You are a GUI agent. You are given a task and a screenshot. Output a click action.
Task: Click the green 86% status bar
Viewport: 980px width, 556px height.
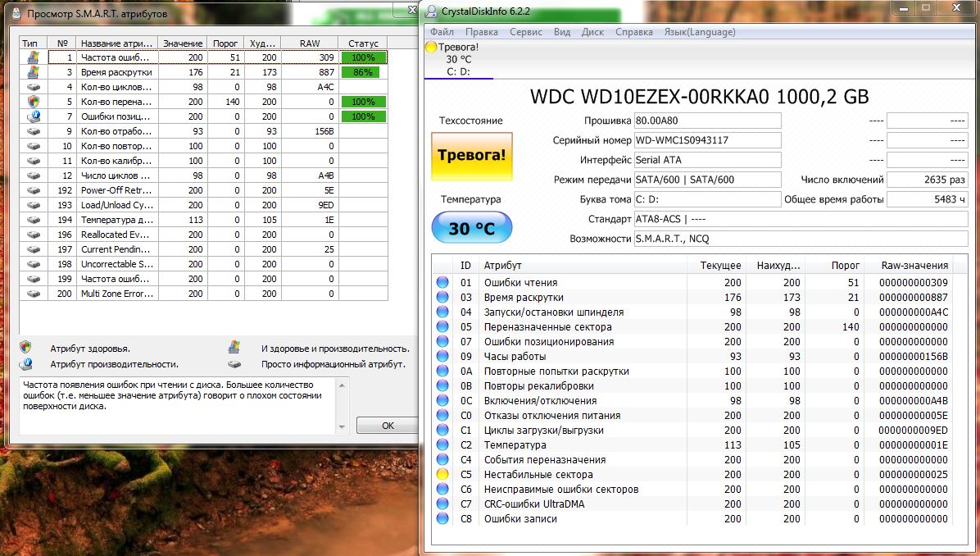pyautogui.click(x=362, y=72)
